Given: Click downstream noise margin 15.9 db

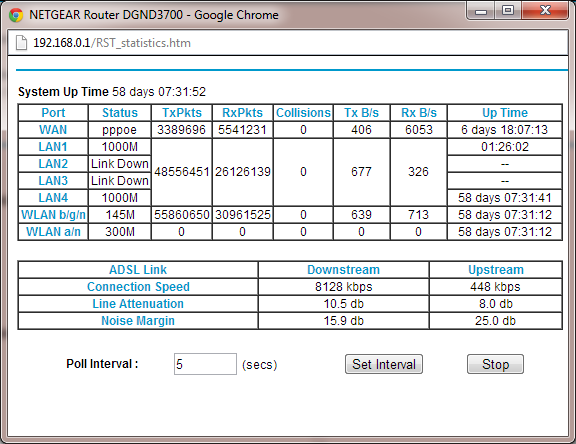Looking at the screenshot, I should pyautogui.click(x=343, y=321).
